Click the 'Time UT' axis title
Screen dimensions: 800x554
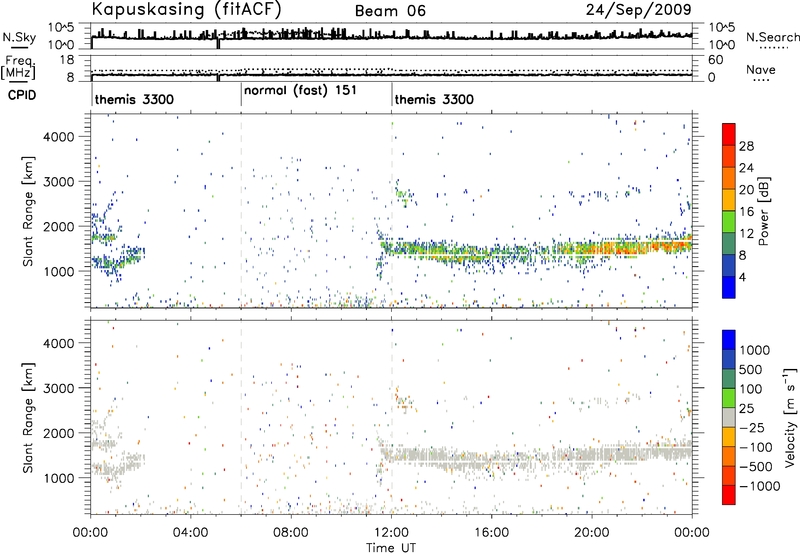tap(391, 548)
